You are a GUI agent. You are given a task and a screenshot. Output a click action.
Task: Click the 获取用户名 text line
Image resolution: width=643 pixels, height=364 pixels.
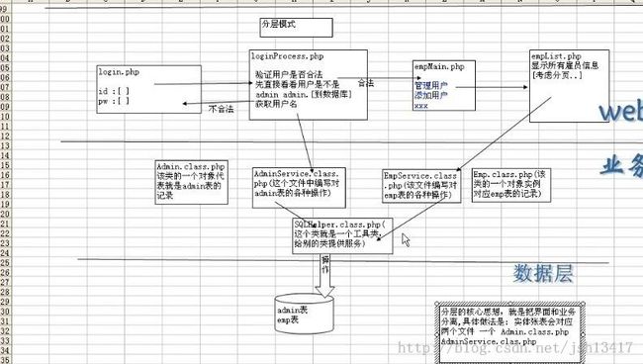pyautogui.click(x=276, y=104)
